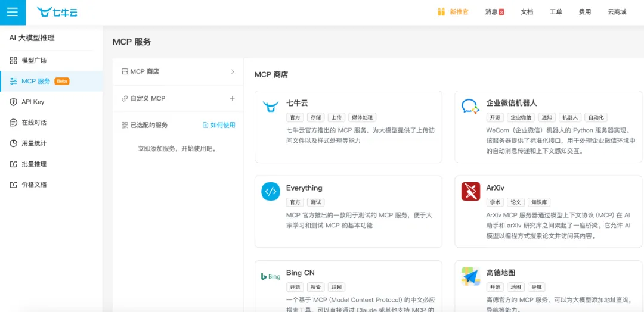Screen dimensions: 644x312
Task: Click the ArXiv card red logo
Action: tap(470, 192)
